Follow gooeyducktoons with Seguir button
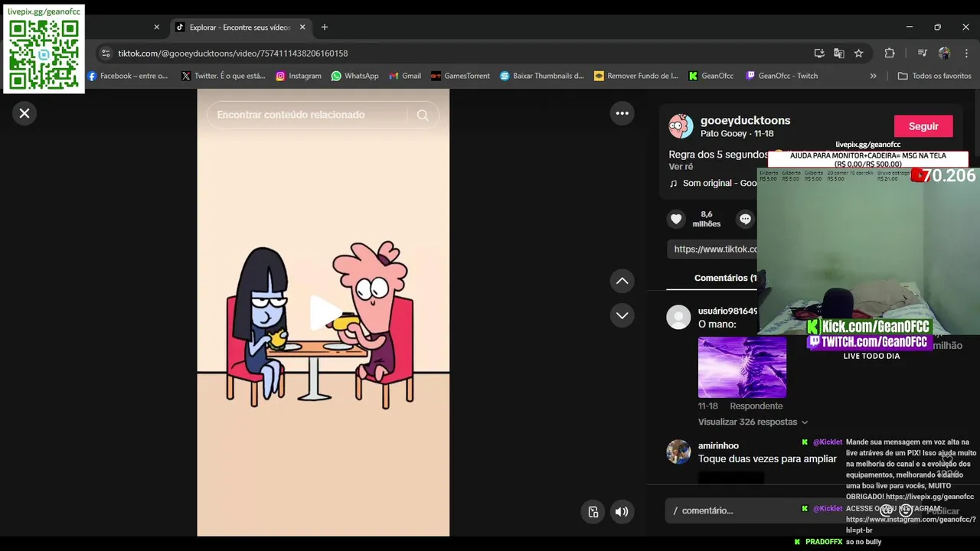Image resolution: width=980 pixels, height=551 pixels. click(923, 126)
